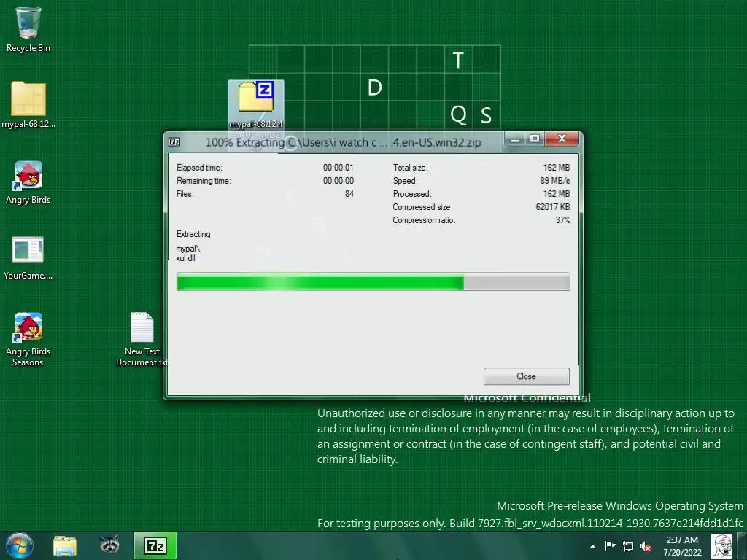Show hidden tray icons arrow
Screen dimensions: 747x560
tap(592, 546)
